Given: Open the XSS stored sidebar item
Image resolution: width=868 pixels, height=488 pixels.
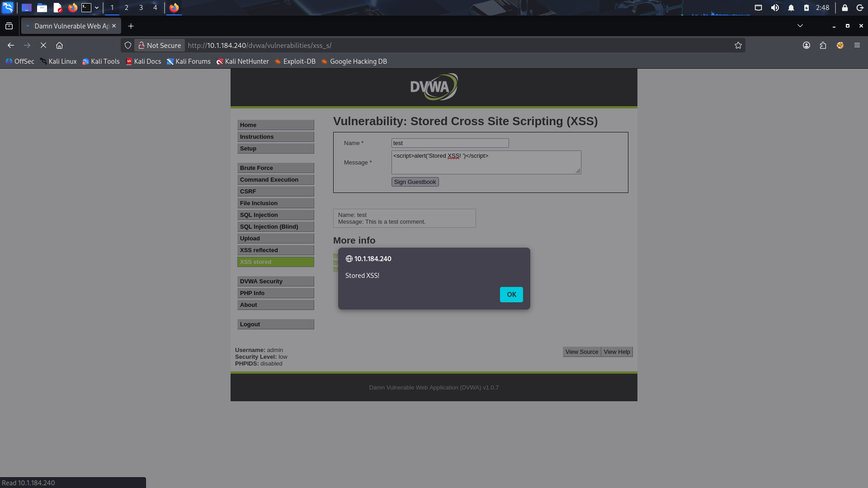Looking at the screenshot, I should 276,262.
